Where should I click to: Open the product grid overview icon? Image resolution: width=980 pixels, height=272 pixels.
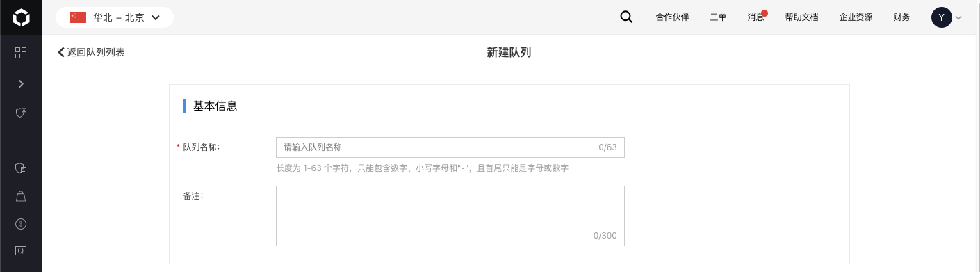21,53
